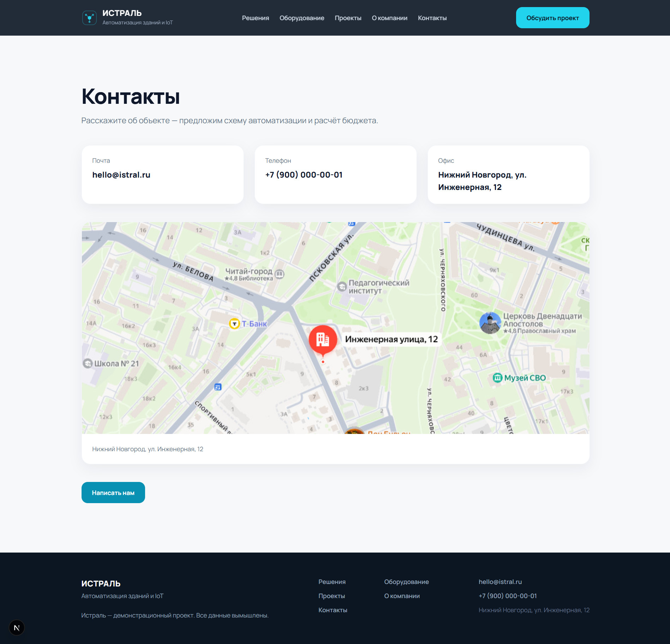Click the ИСТРАЛЬ brand name in header
This screenshot has height=644, width=670.
pyautogui.click(x=122, y=13)
